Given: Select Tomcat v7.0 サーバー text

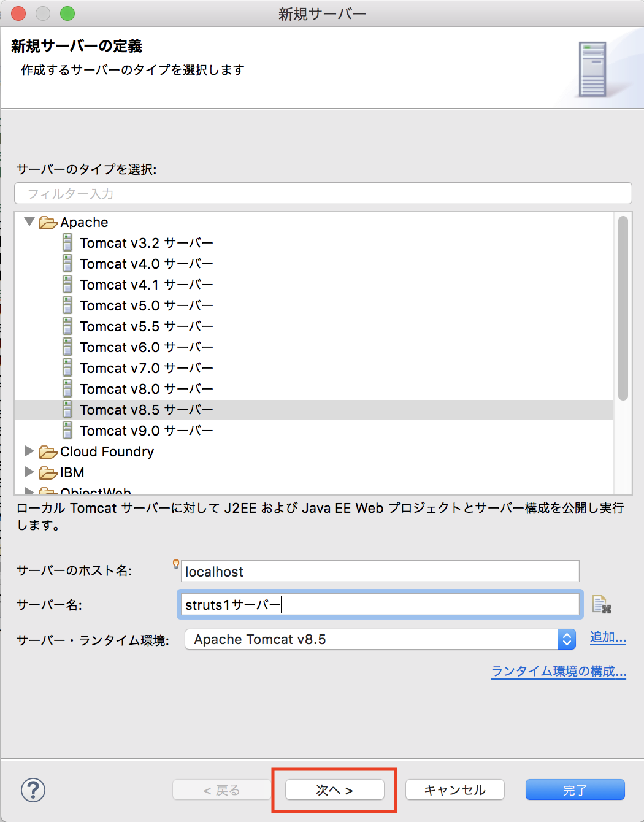Looking at the screenshot, I should point(147,368).
